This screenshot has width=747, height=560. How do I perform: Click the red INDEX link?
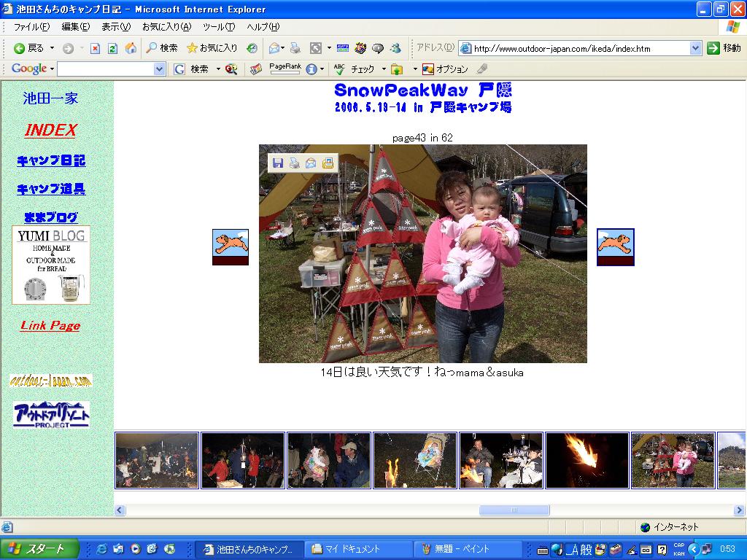(50, 130)
